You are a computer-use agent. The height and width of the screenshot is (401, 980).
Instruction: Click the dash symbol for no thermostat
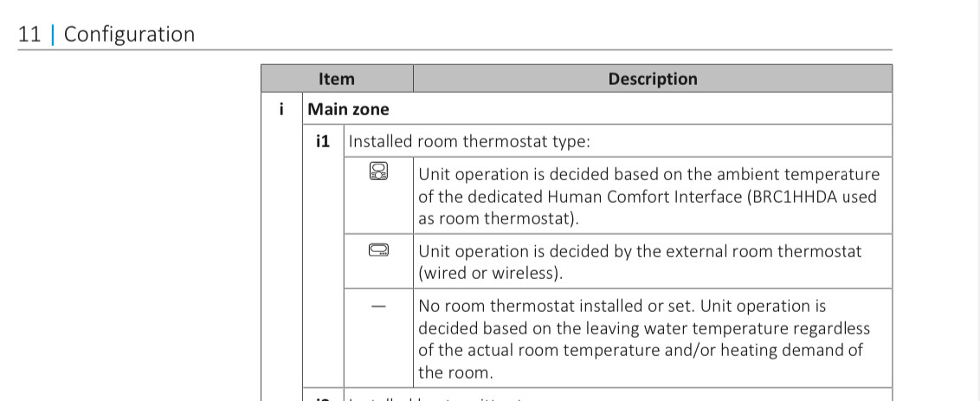pos(378,307)
